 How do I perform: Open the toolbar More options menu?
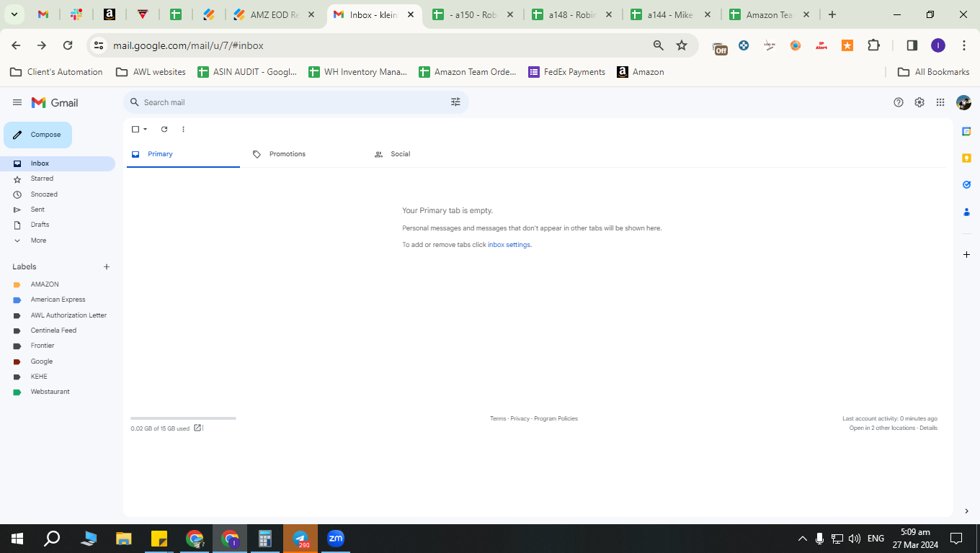tap(183, 130)
